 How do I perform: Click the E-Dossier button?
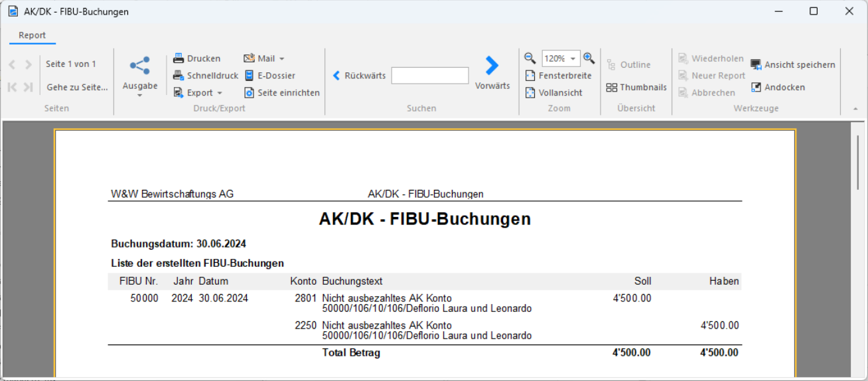point(269,76)
